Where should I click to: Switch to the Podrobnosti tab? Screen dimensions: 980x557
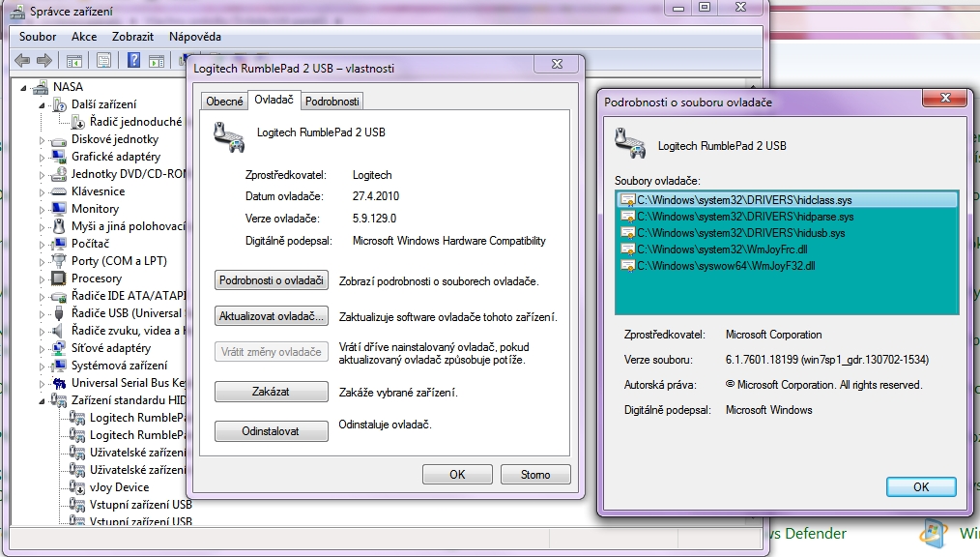[331, 102]
